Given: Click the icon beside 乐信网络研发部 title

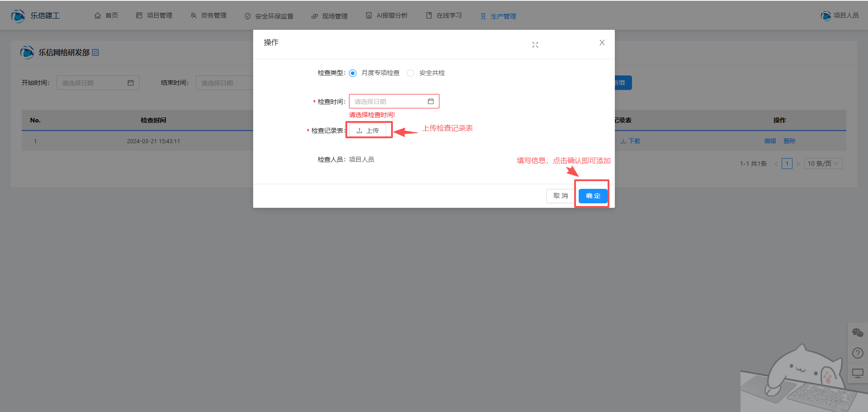Looking at the screenshot, I should coord(95,52).
